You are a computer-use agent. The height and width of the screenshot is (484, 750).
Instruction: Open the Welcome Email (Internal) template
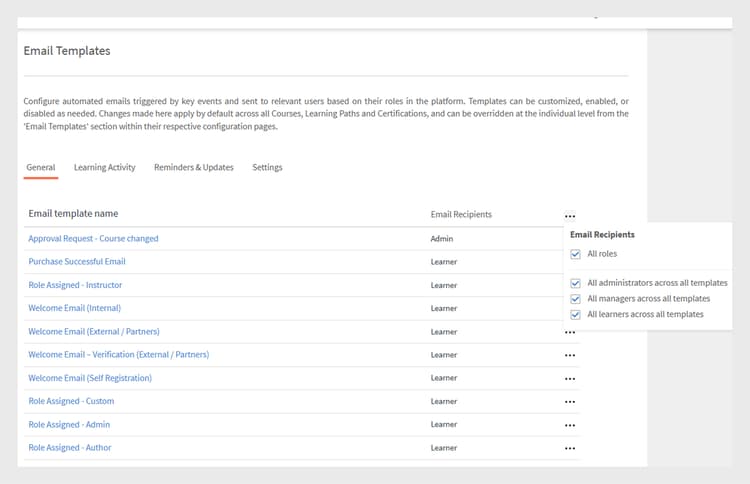[75, 308]
